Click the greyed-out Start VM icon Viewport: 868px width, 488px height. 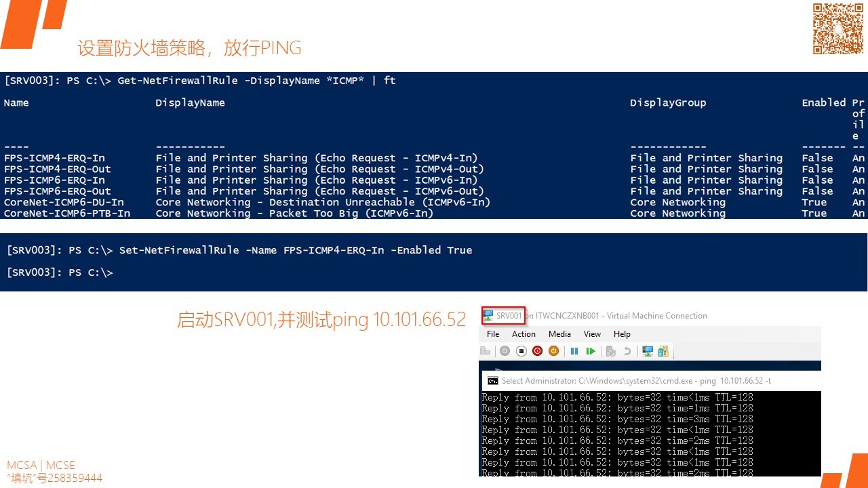point(505,351)
